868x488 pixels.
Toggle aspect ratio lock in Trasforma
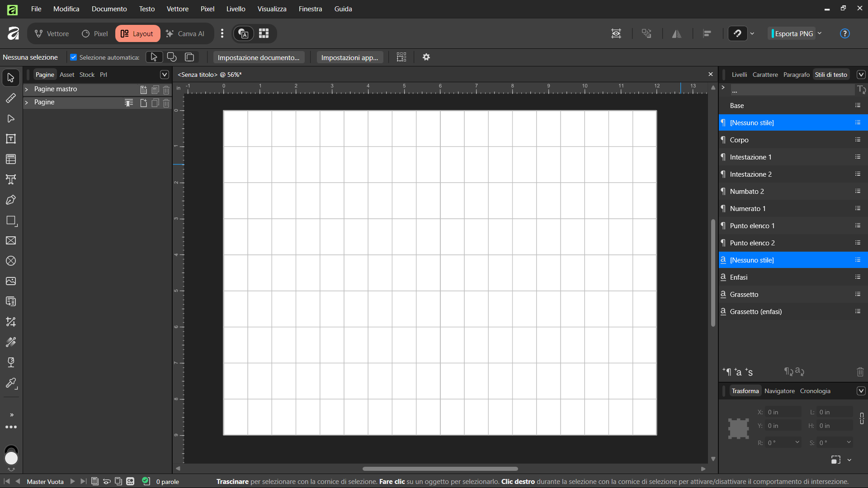(x=862, y=418)
